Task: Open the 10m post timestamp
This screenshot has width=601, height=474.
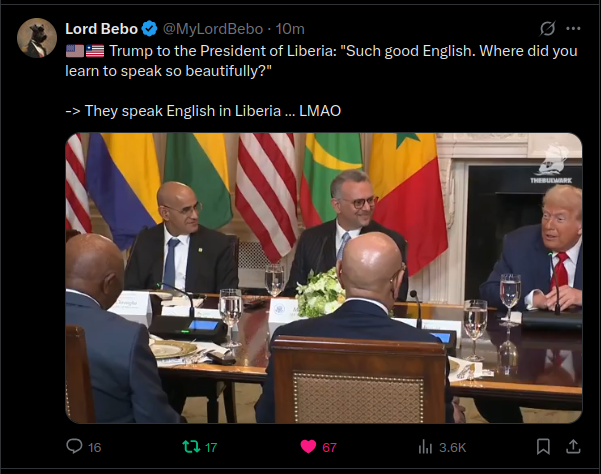Action: [x=290, y=29]
